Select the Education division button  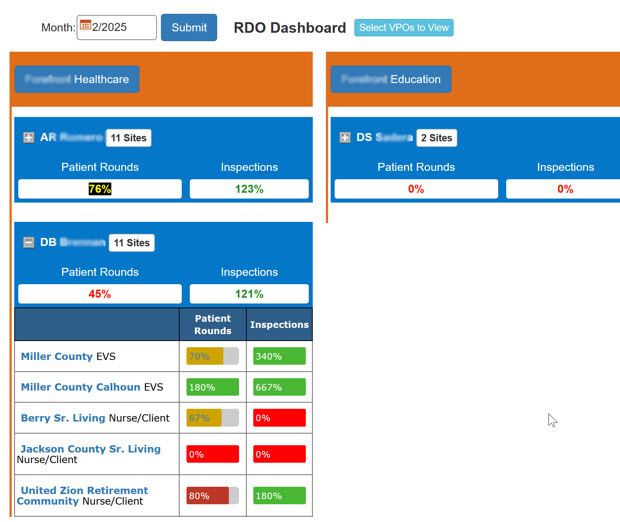(391, 79)
